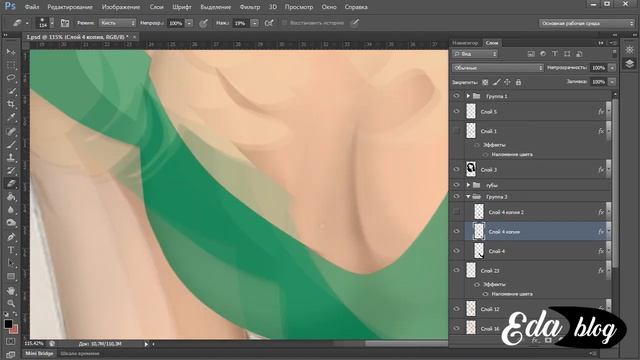Select the Clone Stamp tool

[x=11, y=157]
